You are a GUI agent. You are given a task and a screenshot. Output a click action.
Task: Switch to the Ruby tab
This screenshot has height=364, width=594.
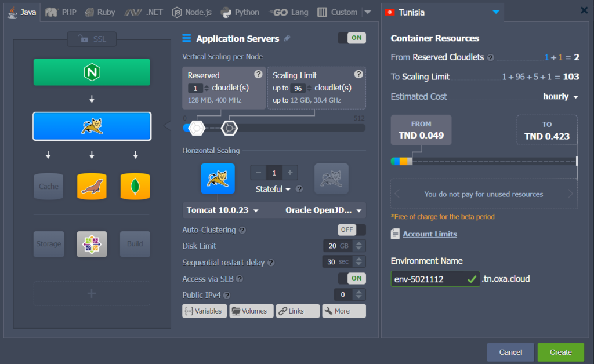tap(100, 12)
